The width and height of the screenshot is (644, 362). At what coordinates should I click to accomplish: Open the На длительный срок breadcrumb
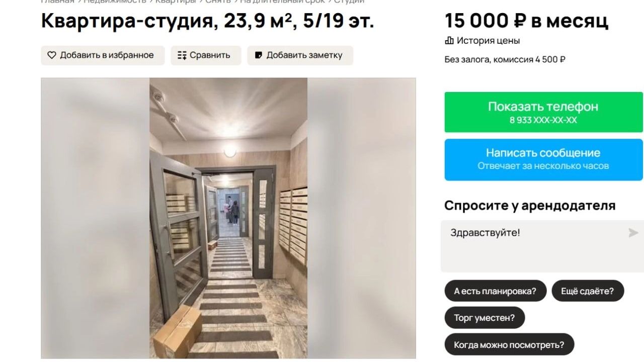pos(282,2)
